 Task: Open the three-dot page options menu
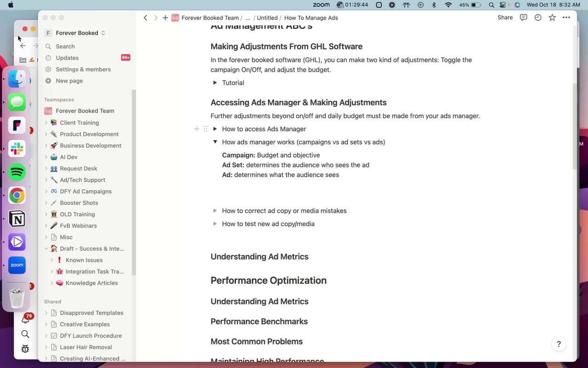click(x=566, y=17)
